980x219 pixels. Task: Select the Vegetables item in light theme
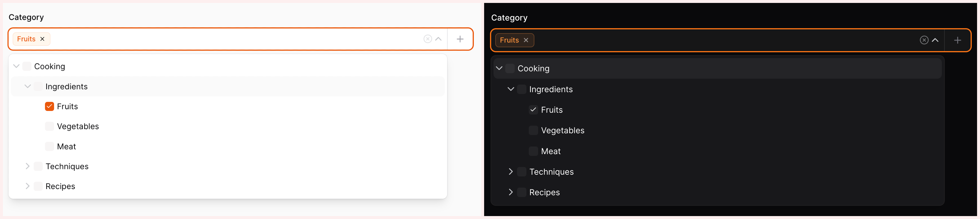tap(78, 127)
